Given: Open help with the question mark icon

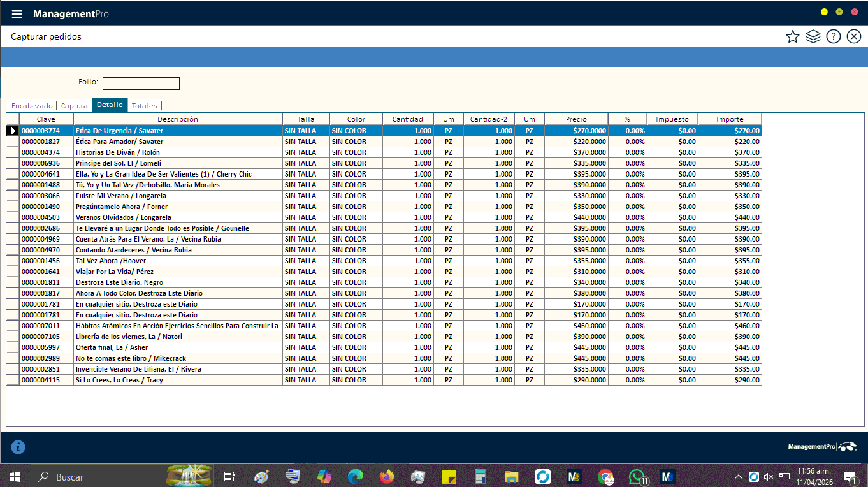Looking at the screenshot, I should 833,37.
